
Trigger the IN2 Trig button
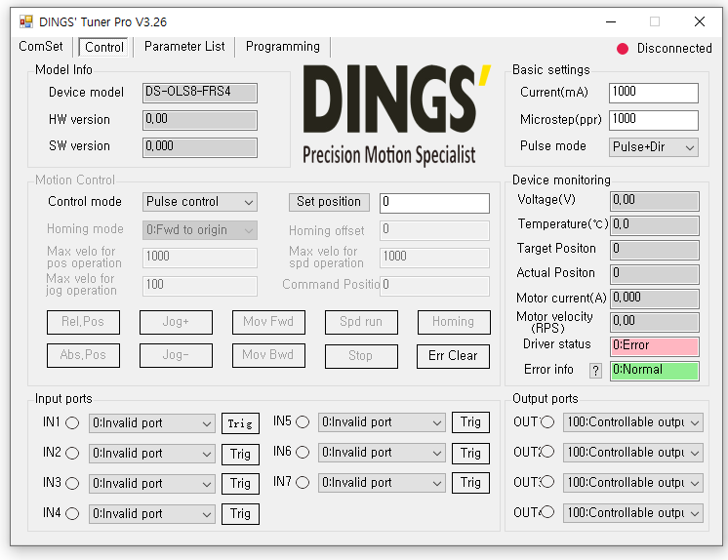click(x=240, y=454)
